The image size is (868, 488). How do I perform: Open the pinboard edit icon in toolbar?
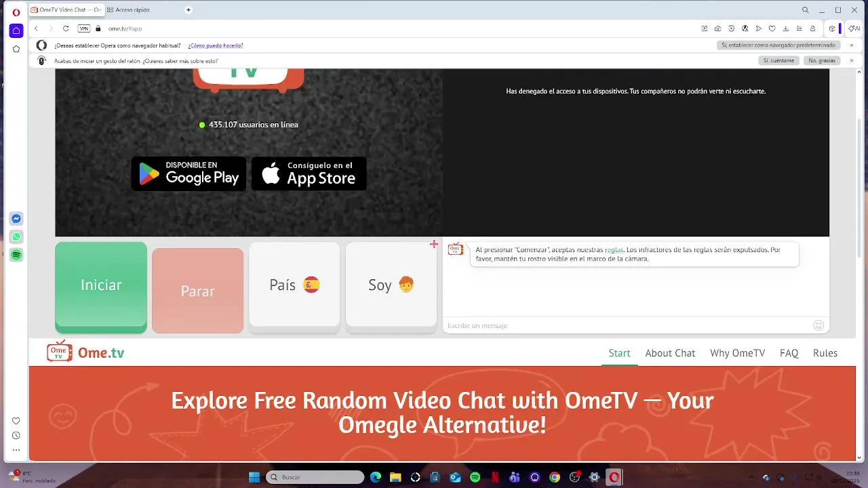tap(705, 28)
